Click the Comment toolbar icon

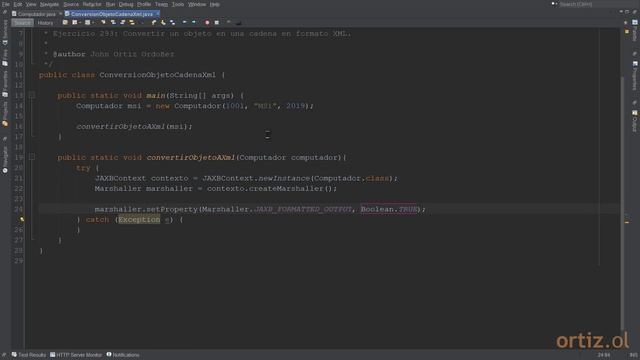point(229,22)
